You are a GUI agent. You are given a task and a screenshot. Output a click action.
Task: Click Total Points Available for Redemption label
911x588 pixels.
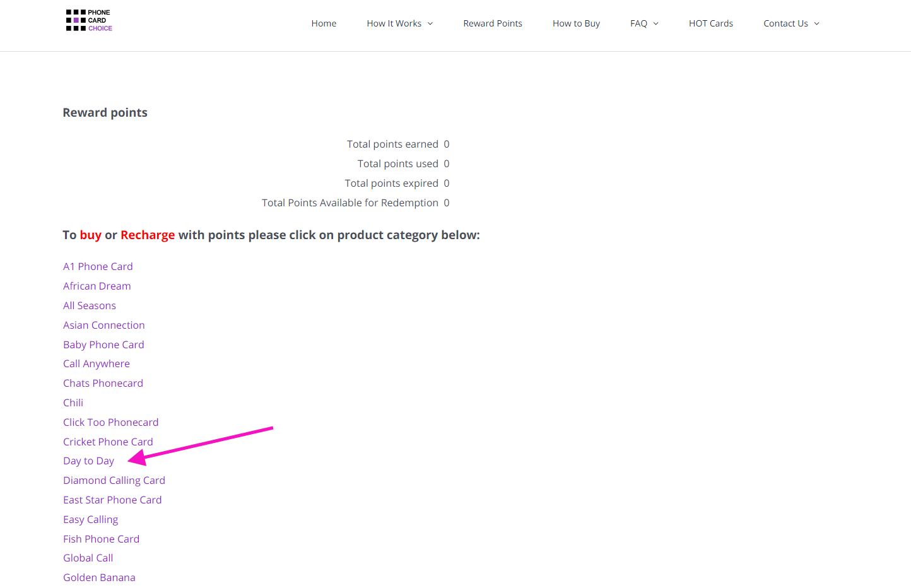(x=350, y=203)
